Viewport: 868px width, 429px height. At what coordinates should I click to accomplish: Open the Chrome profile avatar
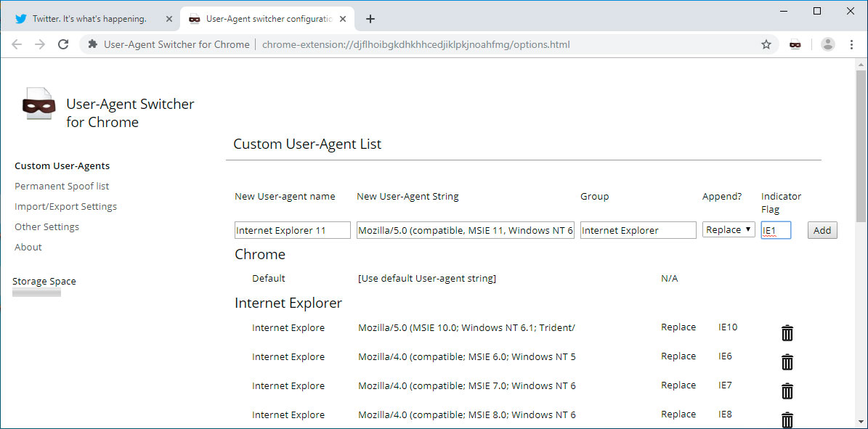pos(827,45)
